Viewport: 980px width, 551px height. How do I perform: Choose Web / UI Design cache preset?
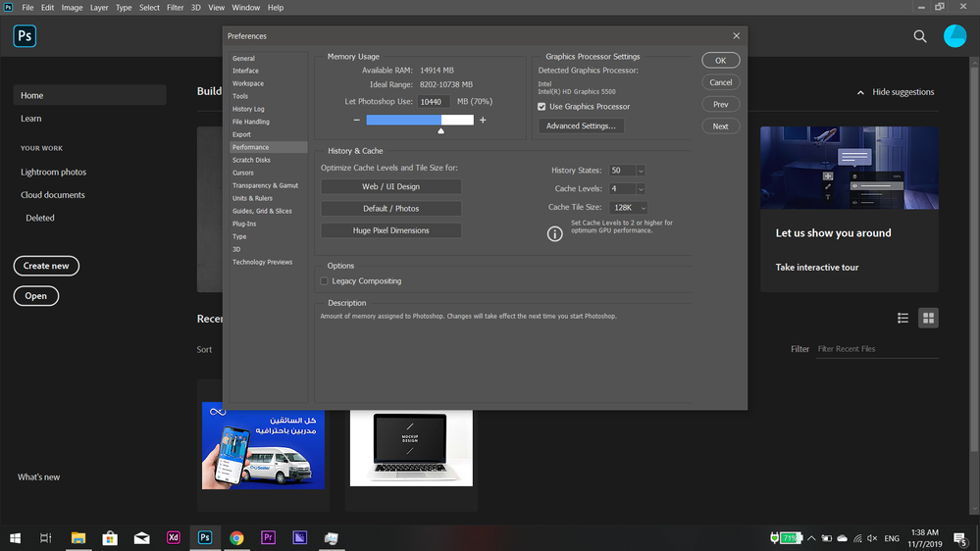[390, 187]
